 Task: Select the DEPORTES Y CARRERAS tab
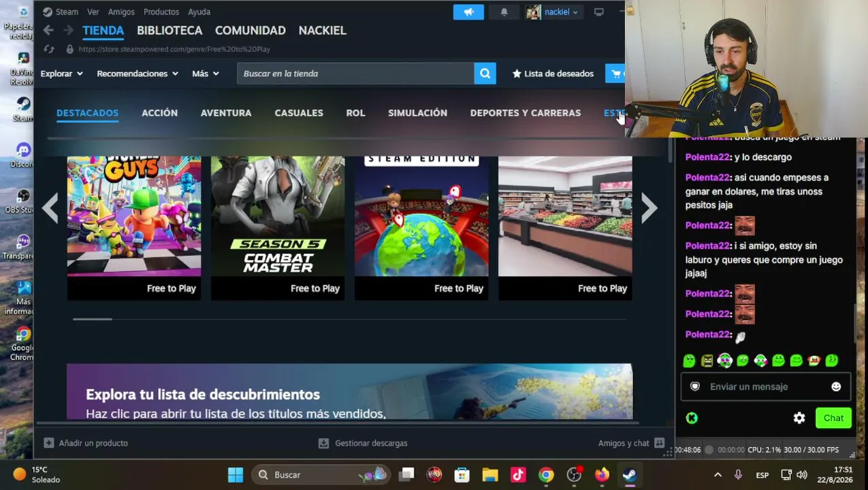click(x=526, y=113)
